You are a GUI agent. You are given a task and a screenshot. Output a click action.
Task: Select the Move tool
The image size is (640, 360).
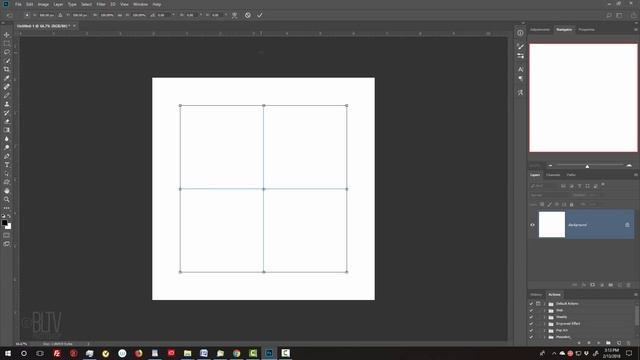[7, 35]
